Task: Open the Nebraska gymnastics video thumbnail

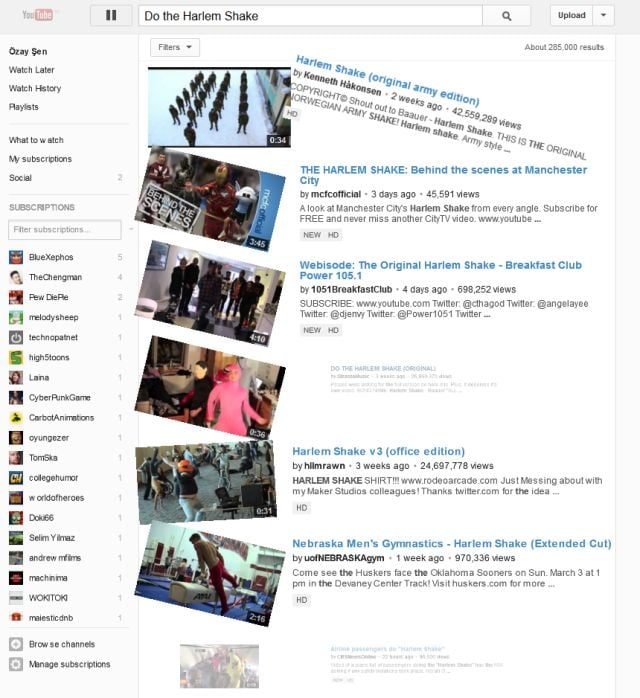Action: 210,574
